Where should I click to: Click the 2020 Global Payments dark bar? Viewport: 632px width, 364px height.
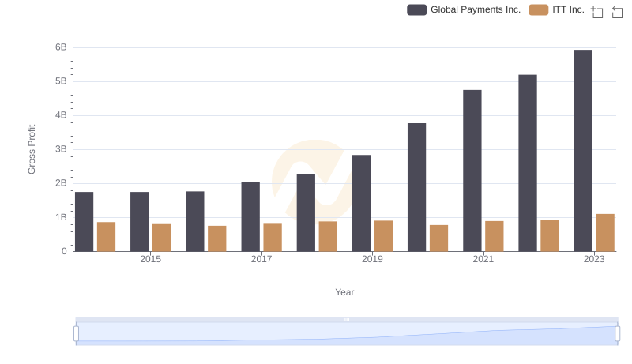[x=417, y=187]
